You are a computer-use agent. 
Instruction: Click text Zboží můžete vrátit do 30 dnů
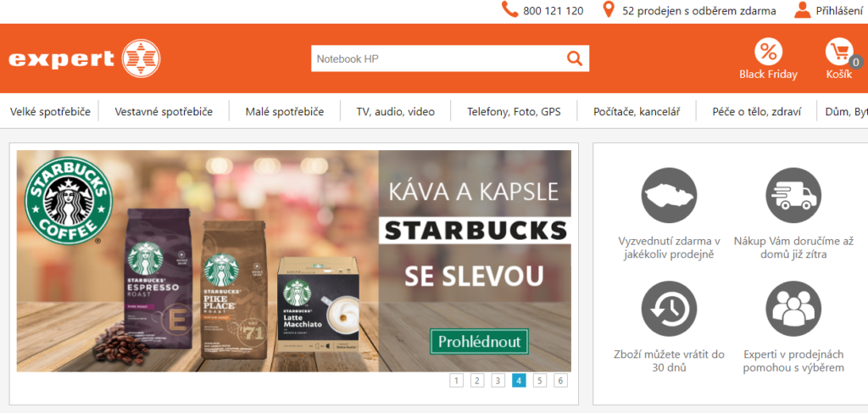[670, 361]
